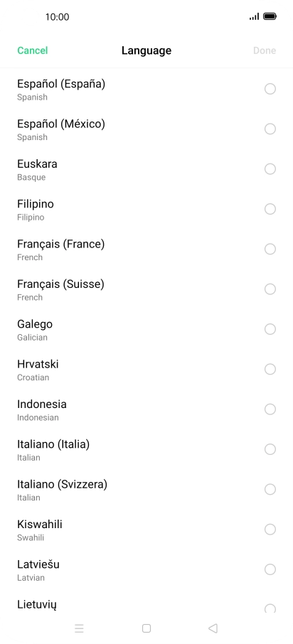Tap the Android back navigation icon
Image resolution: width=293 pixels, height=644 pixels.
pos(213,628)
